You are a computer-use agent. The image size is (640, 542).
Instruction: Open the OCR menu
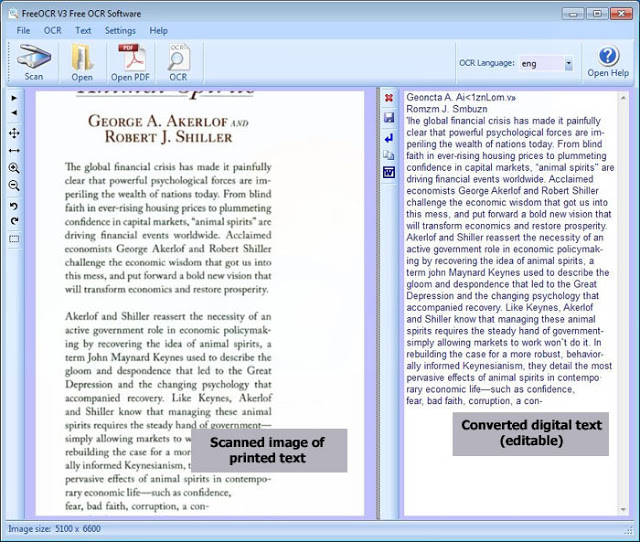coord(53,31)
